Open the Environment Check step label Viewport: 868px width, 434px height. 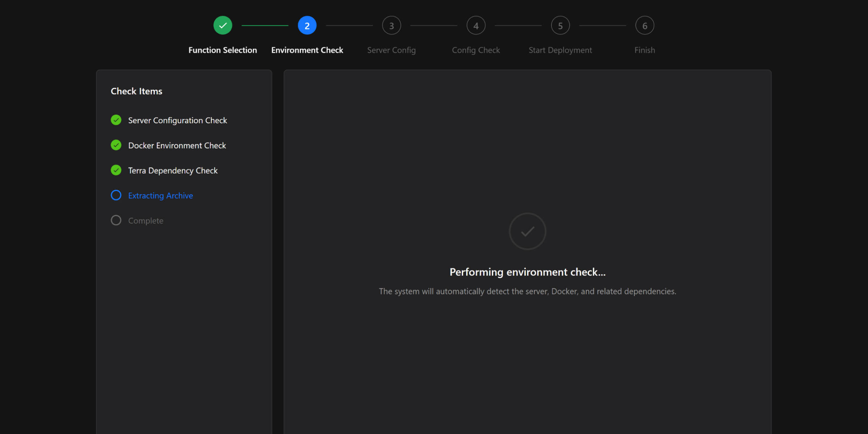[307, 50]
